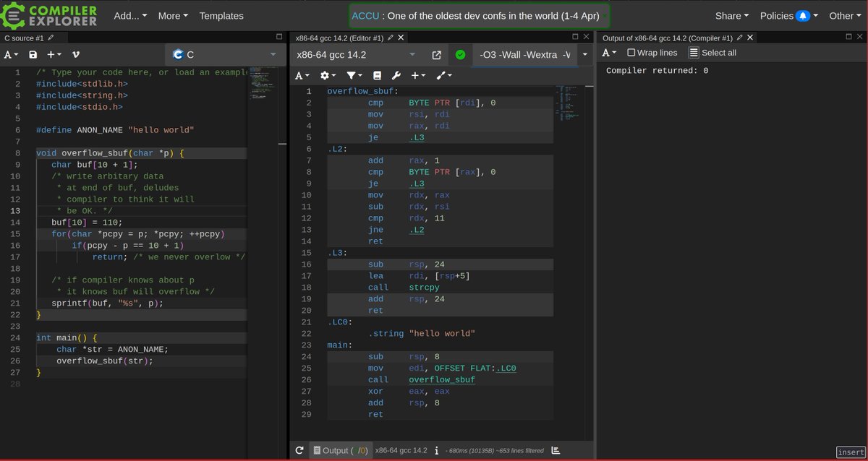The width and height of the screenshot is (868, 461).
Task: Follow the .L2 jump link in jne
Action: click(417, 230)
